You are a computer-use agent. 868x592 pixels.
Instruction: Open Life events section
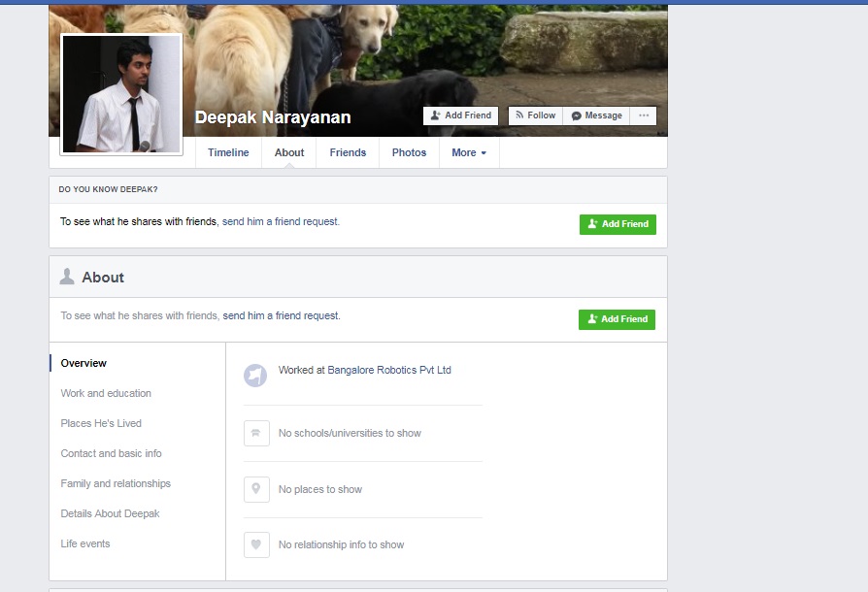point(85,543)
